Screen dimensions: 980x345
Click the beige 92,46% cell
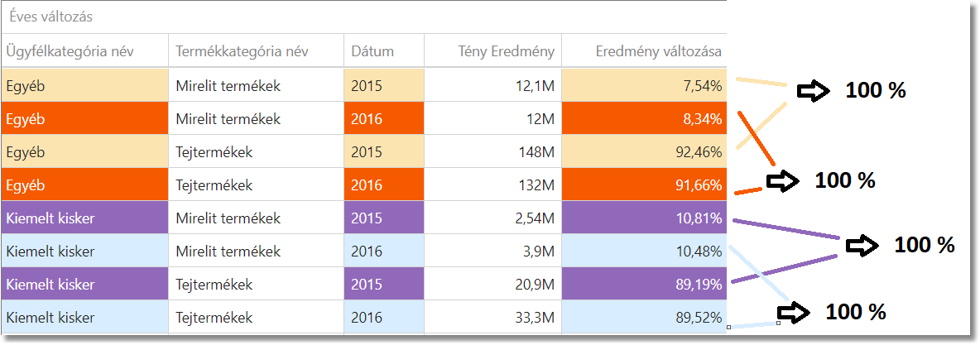tap(699, 152)
